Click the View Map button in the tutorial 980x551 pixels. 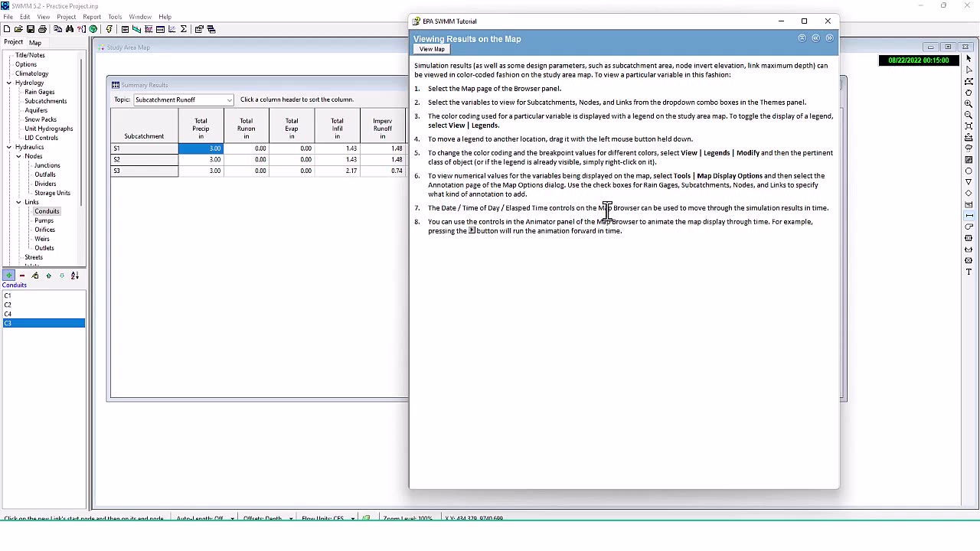point(431,48)
